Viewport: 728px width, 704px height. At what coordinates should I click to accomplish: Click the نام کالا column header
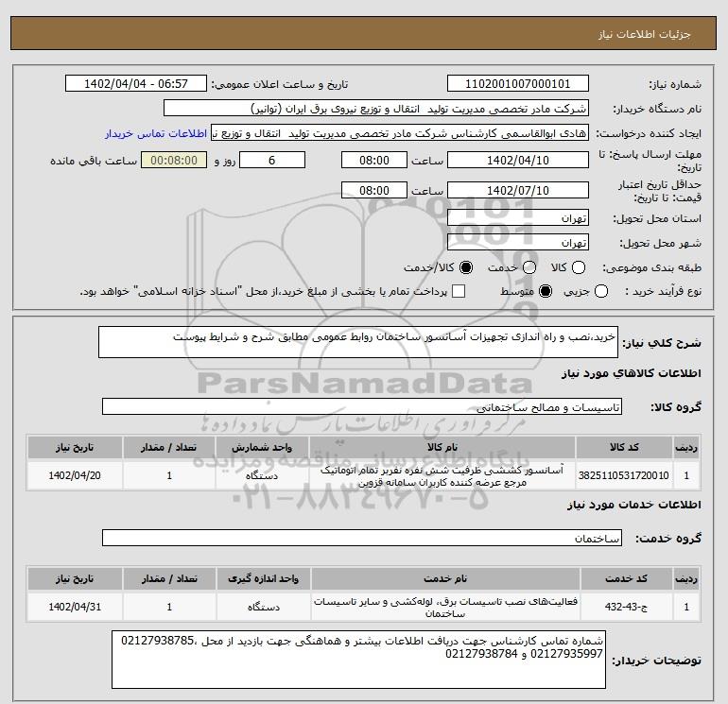[442, 447]
